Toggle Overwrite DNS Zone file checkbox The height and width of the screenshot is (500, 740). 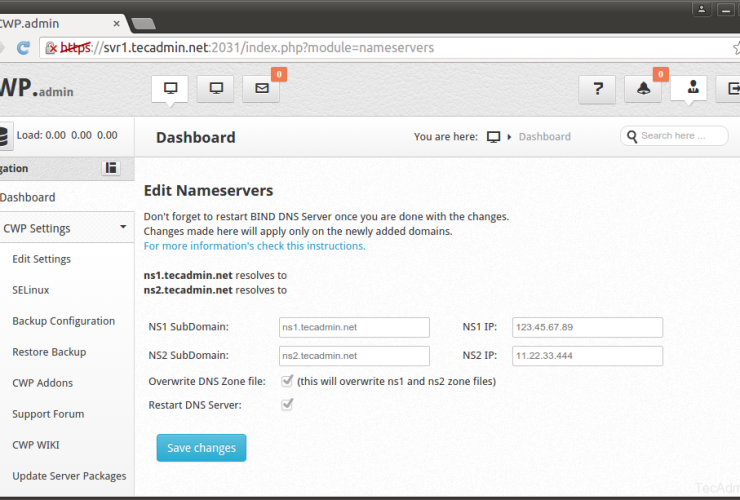pos(288,380)
